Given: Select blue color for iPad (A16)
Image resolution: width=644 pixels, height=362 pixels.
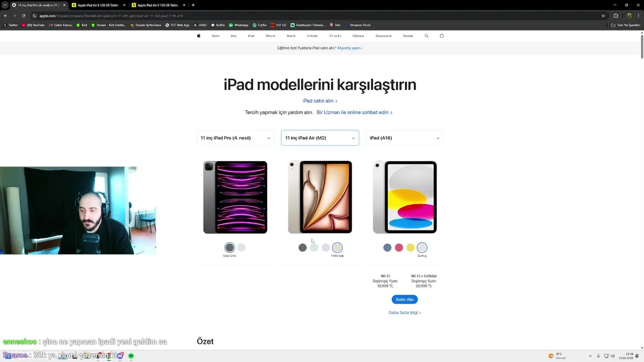Looking at the screenshot, I should (x=387, y=247).
